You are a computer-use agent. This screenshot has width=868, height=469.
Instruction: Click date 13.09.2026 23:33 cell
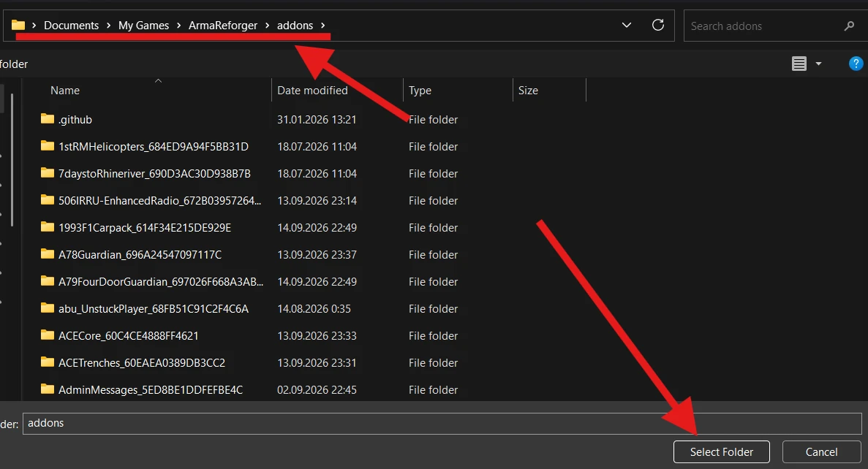[317, 336]
